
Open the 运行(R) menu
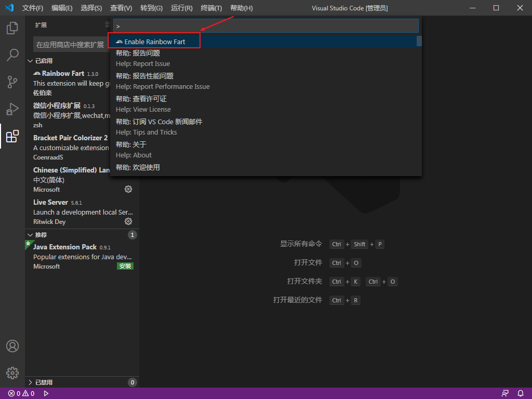[x=181, y=8]
